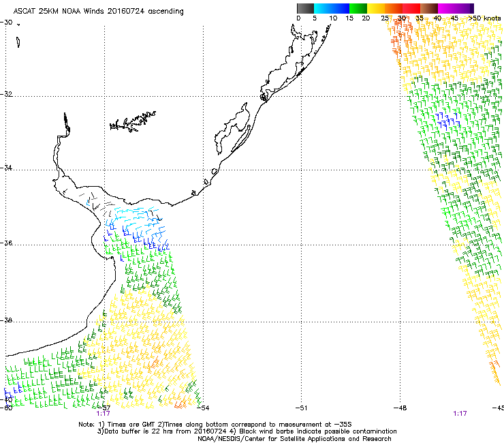
Task: Click the blue 10-15 knots legend segment
Action: click(x=341, y=8)
